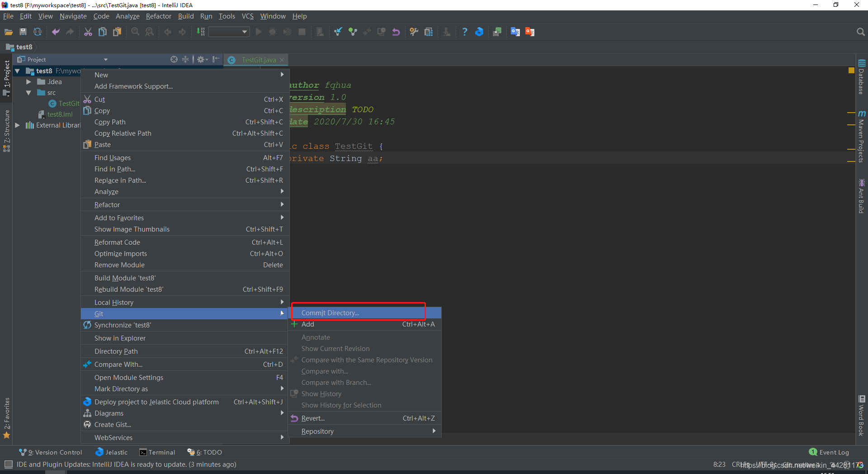868x474 pixels.
Task: Expand the External Libraries node
Action: pos(17,125)
